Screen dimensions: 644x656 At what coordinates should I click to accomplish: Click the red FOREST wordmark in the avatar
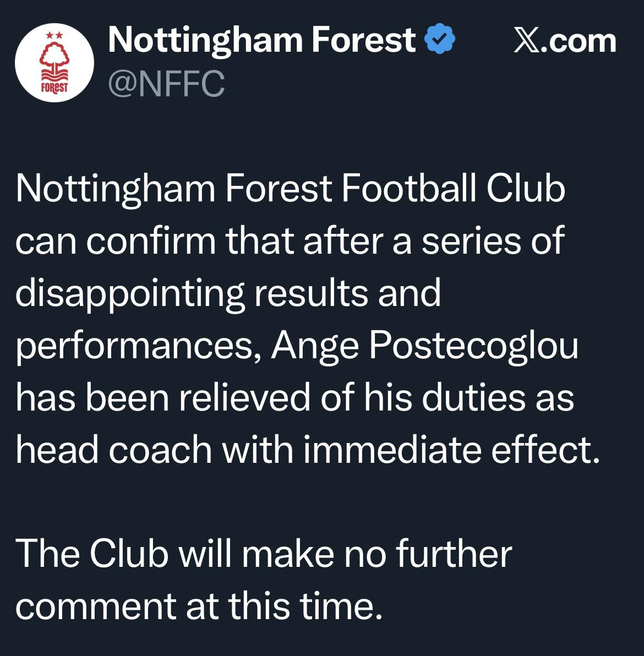(54, 87)
